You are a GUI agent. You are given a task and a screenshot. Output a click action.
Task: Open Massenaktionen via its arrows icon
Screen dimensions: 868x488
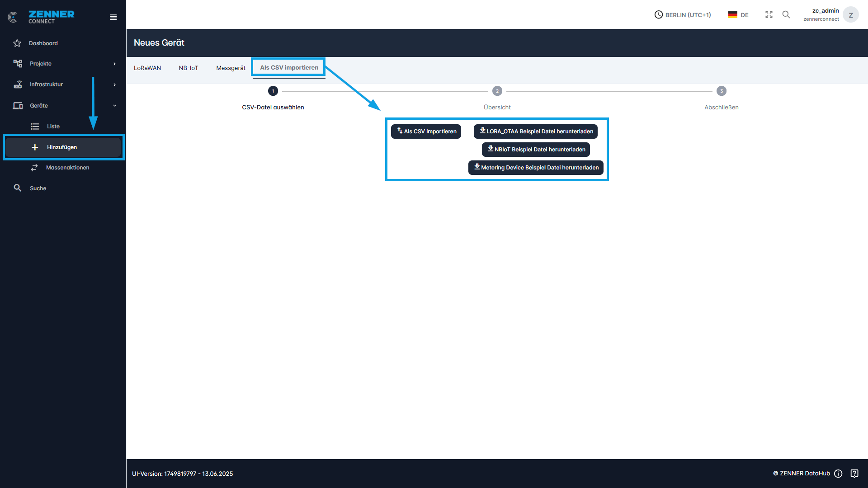(x=35, y=167)
